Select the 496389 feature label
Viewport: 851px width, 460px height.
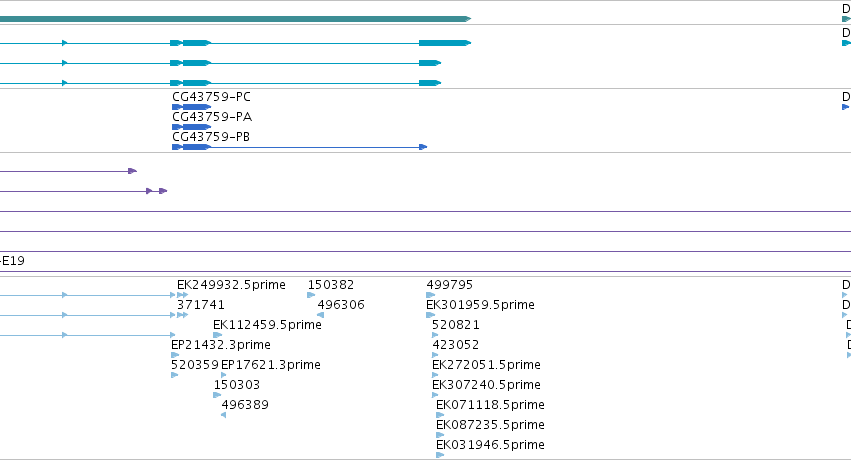coord(245,406)
